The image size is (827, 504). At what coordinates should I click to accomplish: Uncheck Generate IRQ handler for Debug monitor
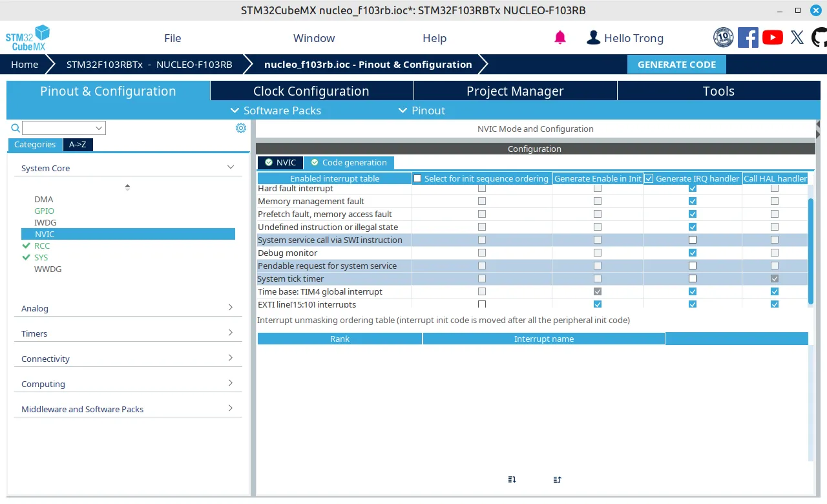[693, 253]
